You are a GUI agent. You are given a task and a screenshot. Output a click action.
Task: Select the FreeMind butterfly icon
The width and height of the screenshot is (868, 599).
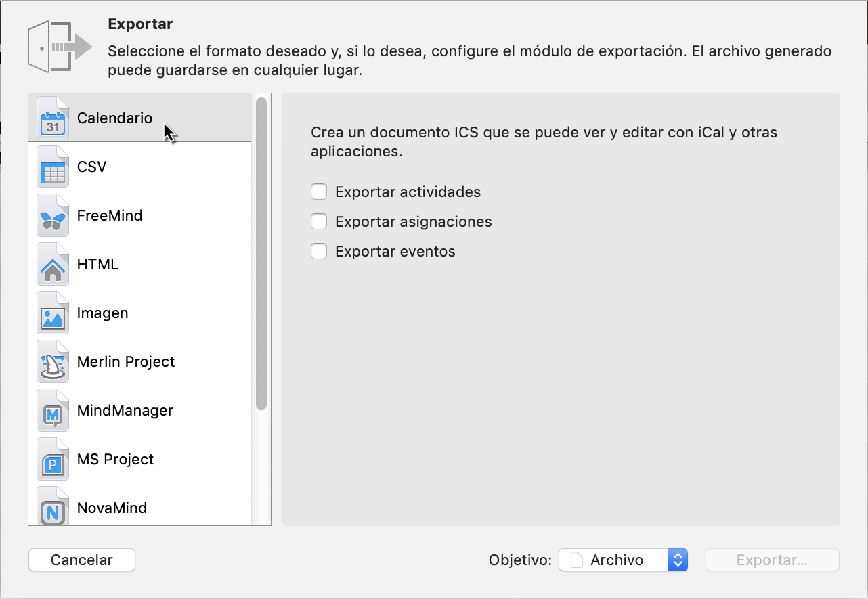[52, 215]
